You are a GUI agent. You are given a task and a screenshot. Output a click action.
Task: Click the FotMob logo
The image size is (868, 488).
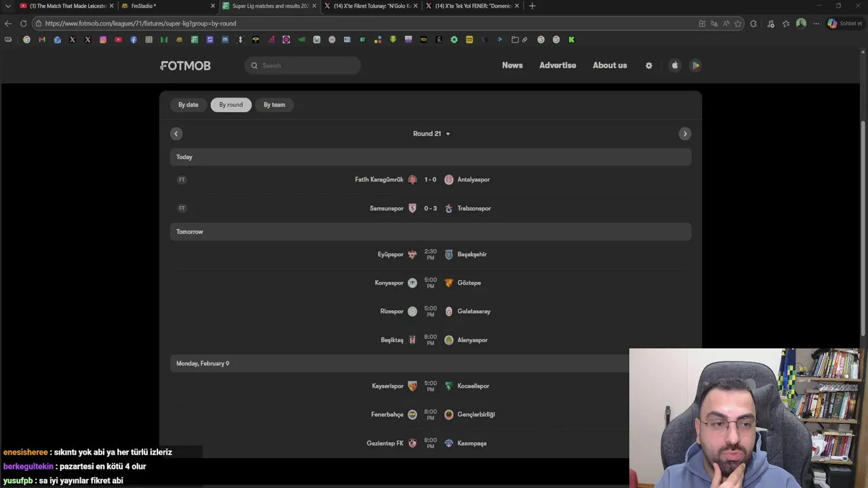pos(186,66)
